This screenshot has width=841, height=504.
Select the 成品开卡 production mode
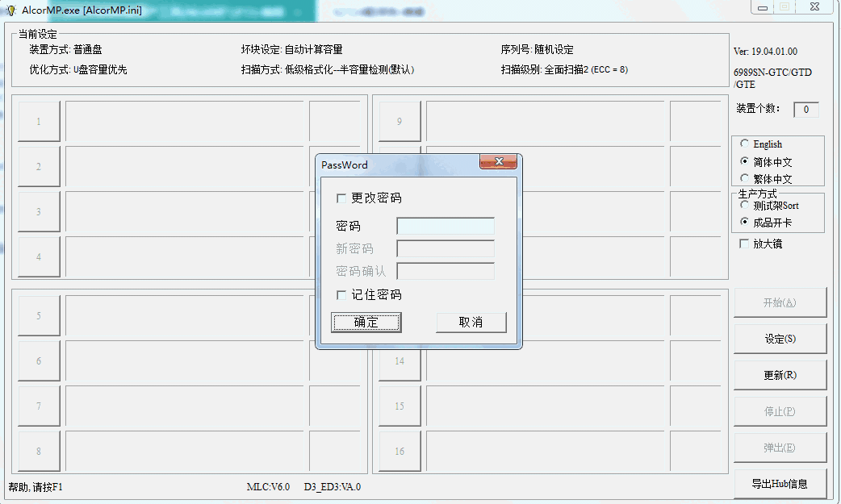click(744, 221)
